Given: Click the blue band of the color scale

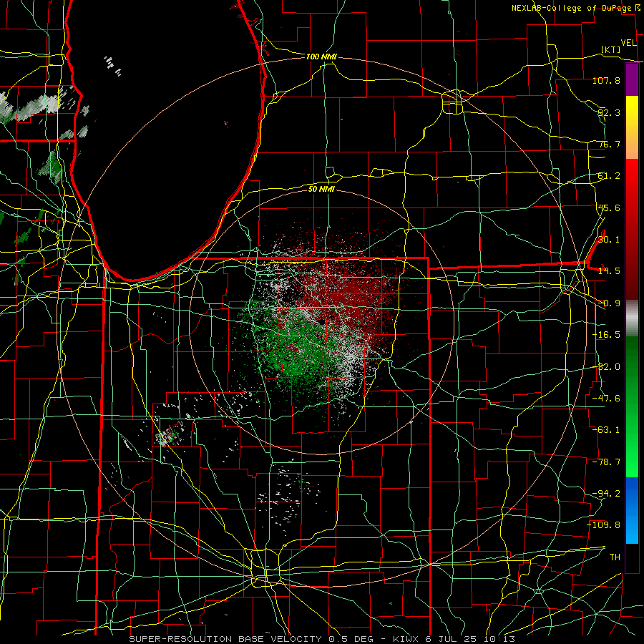Looking at the screenshot, I should (x=632, y=510).
